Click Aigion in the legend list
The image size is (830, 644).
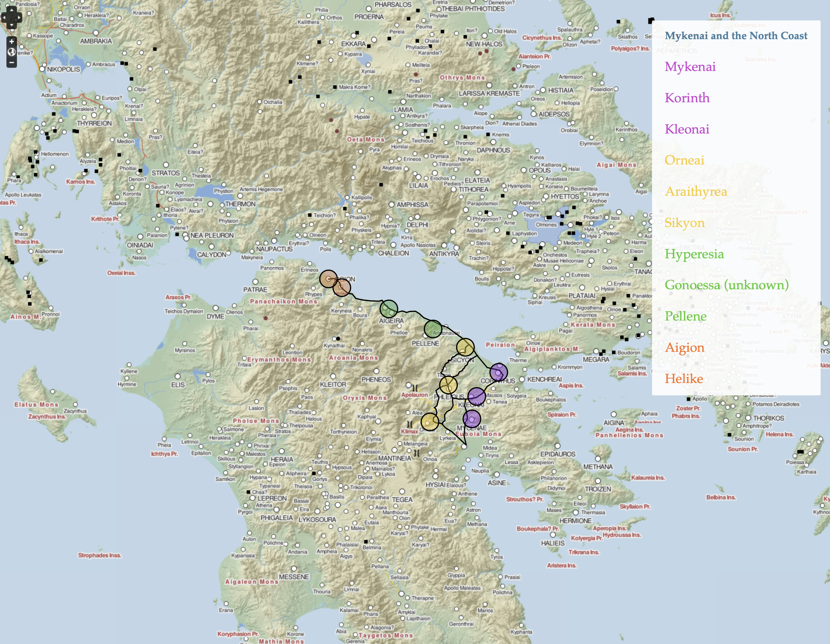point(684,347)
